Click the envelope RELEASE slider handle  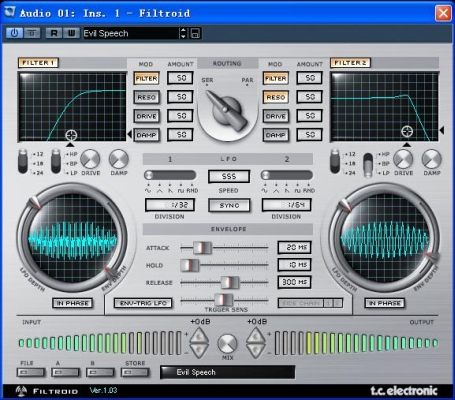[230, 282]
